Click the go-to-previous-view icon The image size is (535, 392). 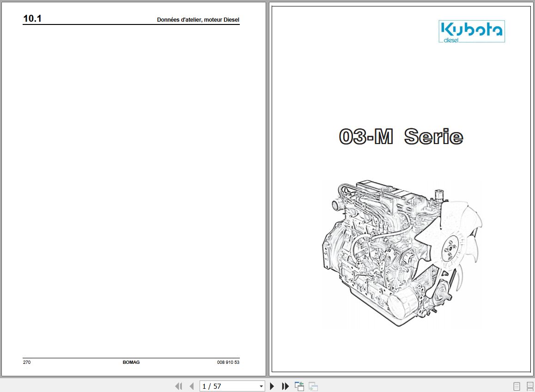(299, 386)
